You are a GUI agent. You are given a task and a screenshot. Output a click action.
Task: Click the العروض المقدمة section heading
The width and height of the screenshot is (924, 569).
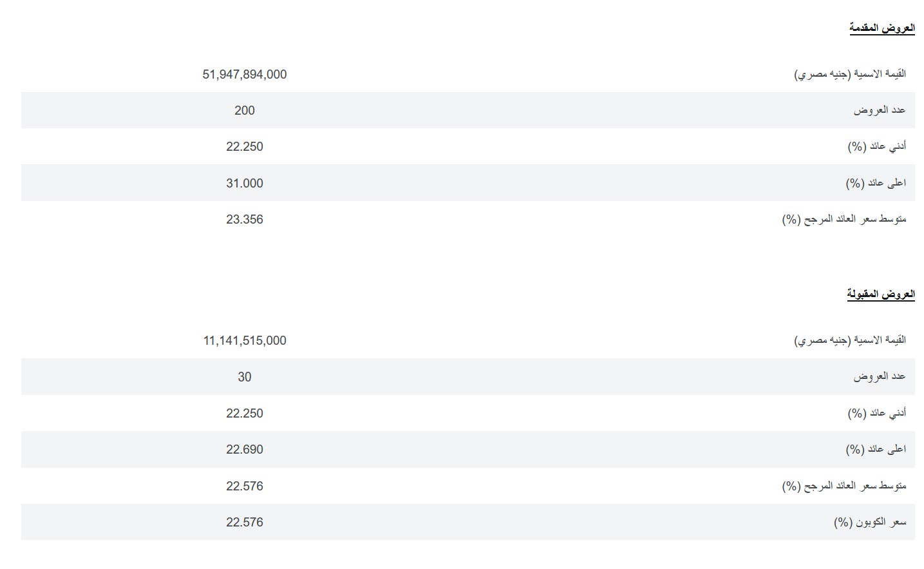[882, 28]
